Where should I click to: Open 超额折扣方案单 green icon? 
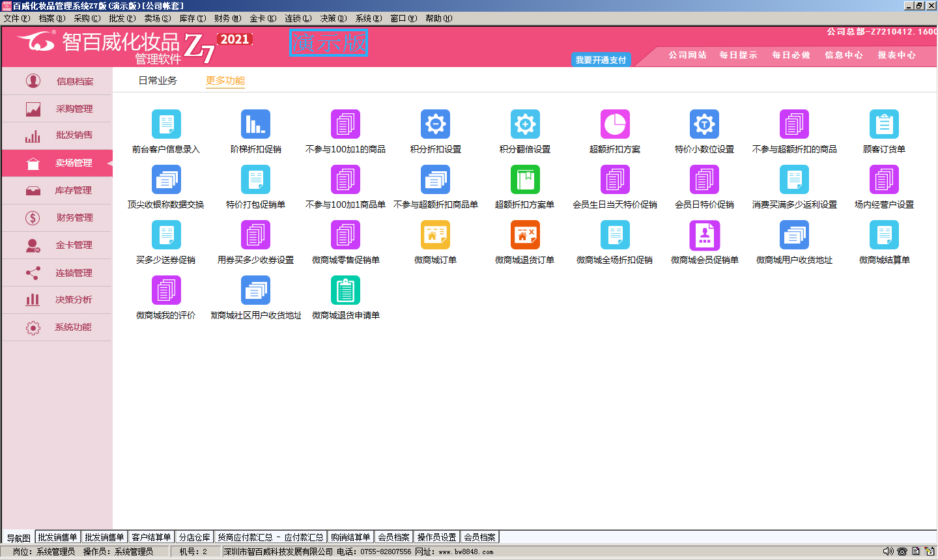[x=525, y=180]
